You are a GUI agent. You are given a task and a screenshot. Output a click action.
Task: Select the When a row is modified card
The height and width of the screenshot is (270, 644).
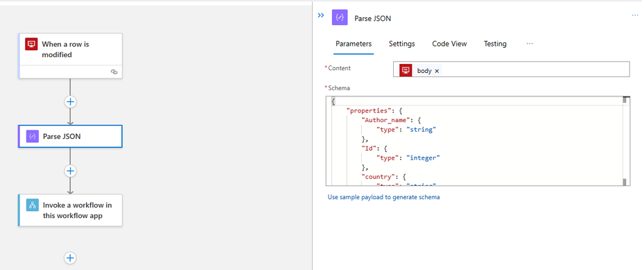[x=70, y=56]
